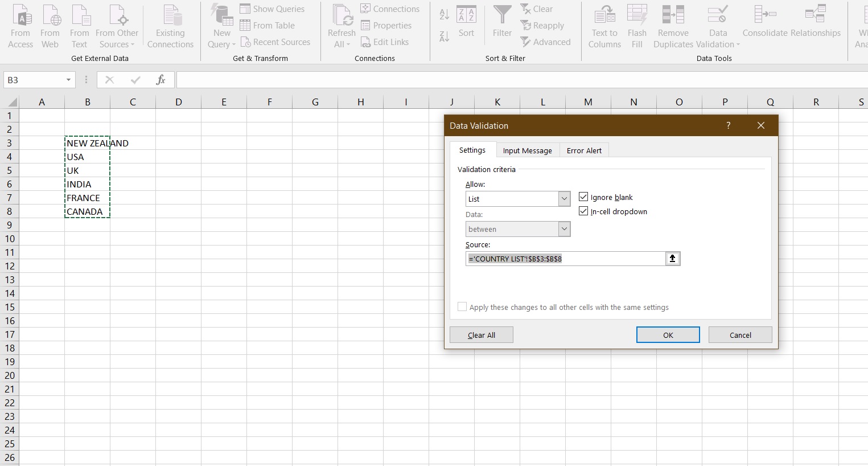The image size is (868, 466).
Task: Select column H header
Action: [361, 102]
